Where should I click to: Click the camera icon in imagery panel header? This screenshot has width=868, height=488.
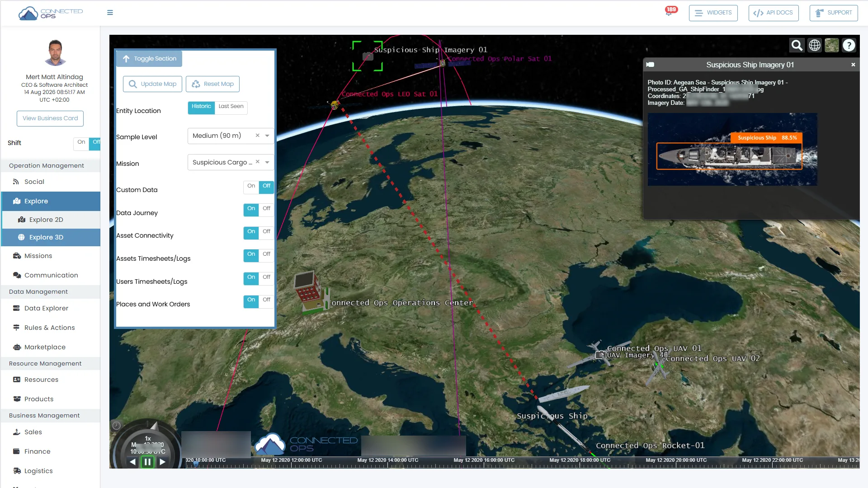(x=651, y=65)
